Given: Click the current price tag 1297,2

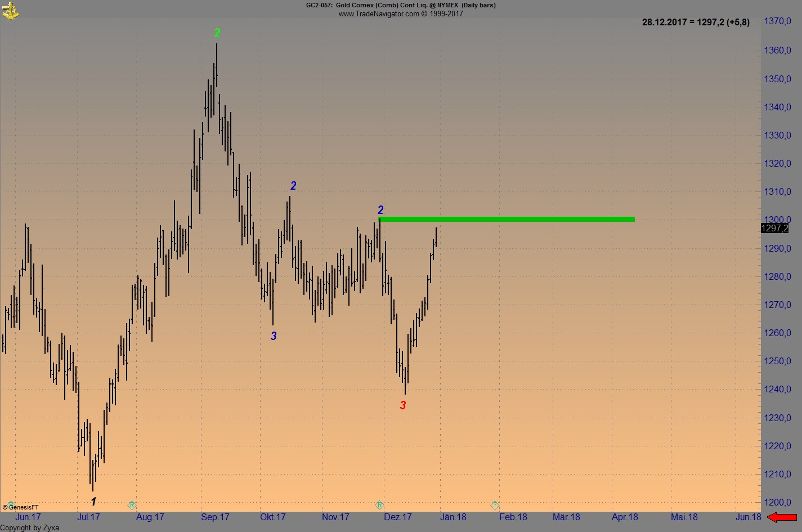Looking at the screenshot, I should 774,228.
